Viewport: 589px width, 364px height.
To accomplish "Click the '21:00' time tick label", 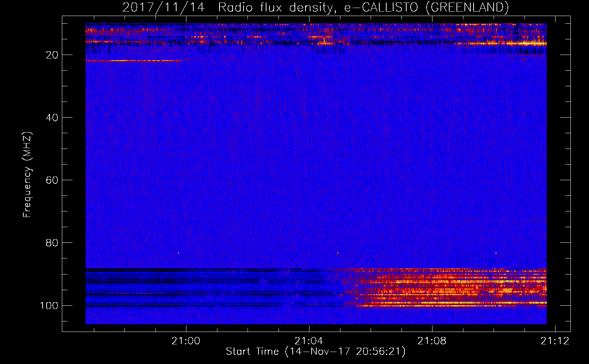I will [186, 341].
